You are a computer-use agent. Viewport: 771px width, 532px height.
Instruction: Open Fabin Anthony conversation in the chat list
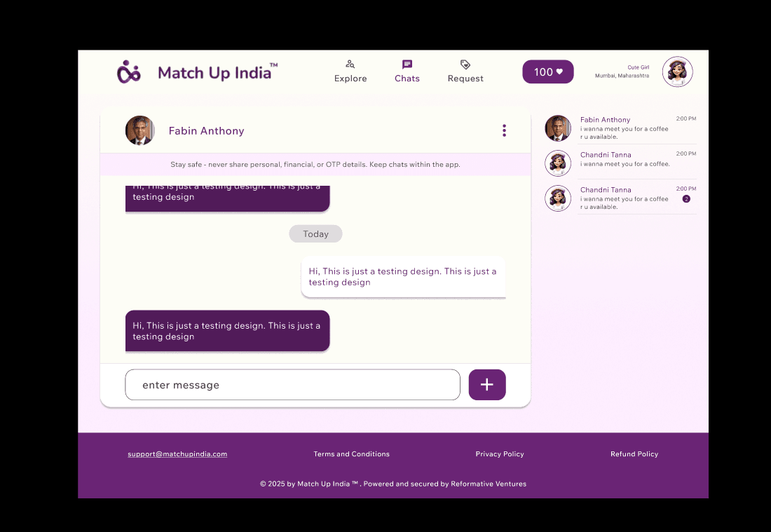coord(620,128)
